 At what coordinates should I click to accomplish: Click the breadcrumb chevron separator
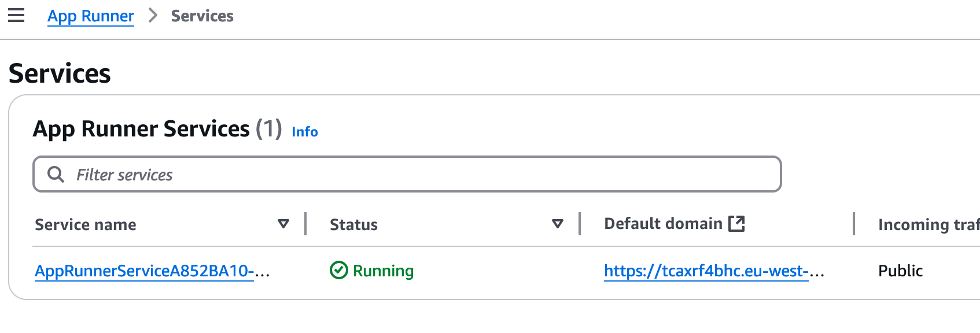153,16
